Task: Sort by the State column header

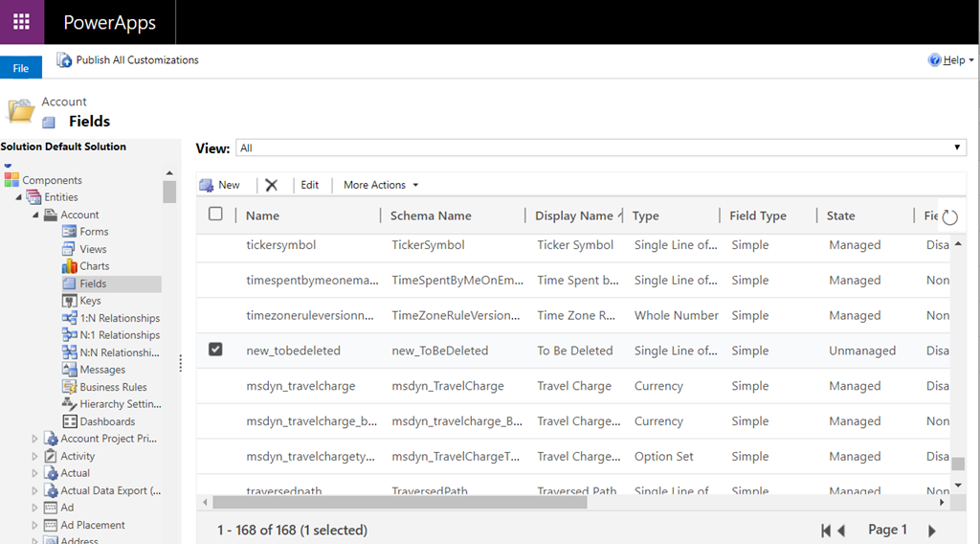Action: 840,215
